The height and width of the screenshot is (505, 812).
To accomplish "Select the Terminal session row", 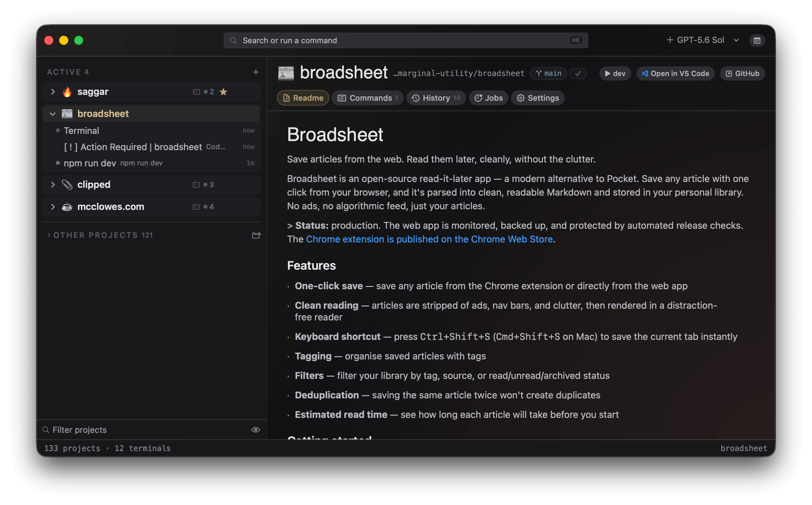I will coord(151,131).
